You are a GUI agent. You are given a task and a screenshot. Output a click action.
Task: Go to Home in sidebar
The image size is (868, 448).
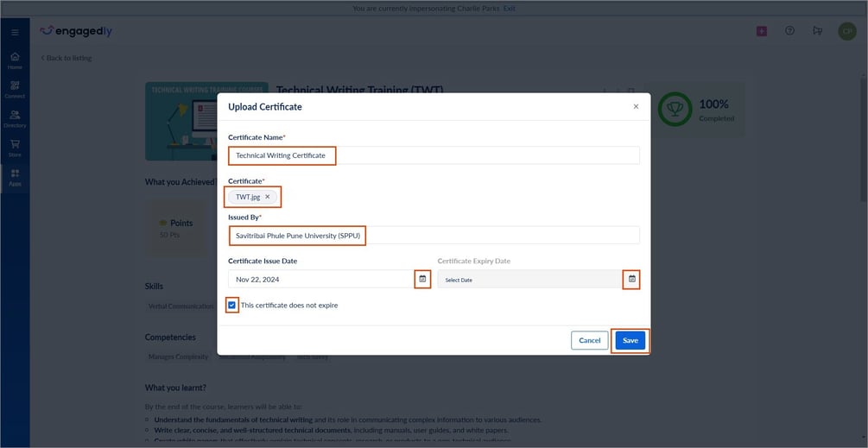[15, 60]
